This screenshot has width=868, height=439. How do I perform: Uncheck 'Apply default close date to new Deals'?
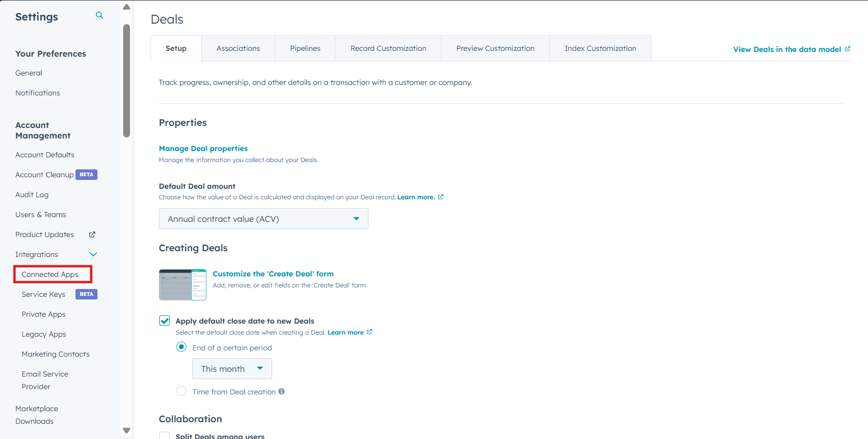click(x=165, y=320)
